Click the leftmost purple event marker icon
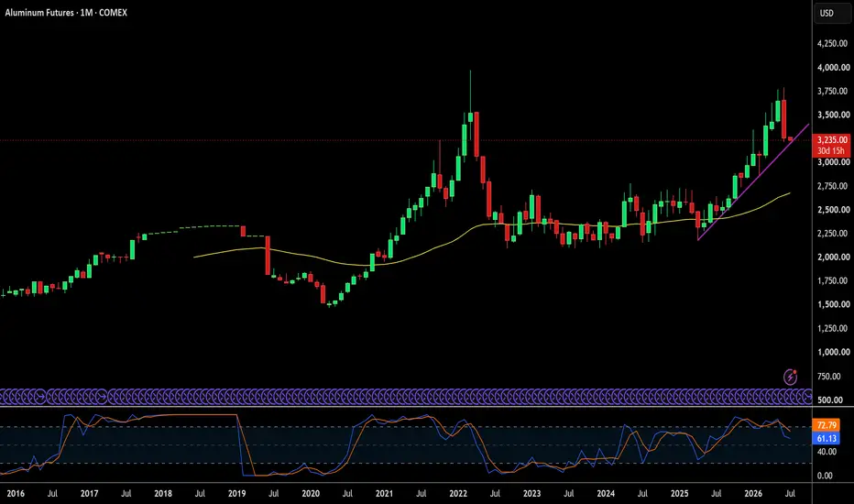The height and width of the screenshot is (504, 854). (3, 397)
